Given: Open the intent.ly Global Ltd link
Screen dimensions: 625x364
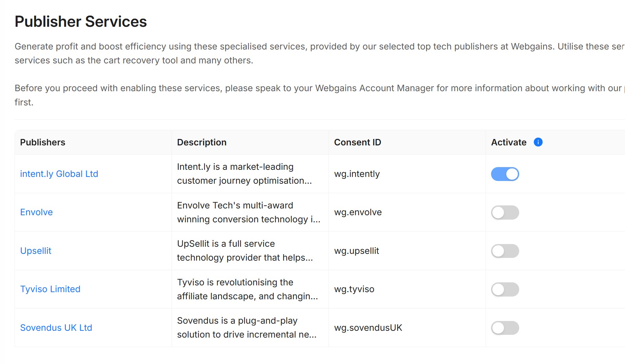Looking at the screenshot, I should click(59, 174).
